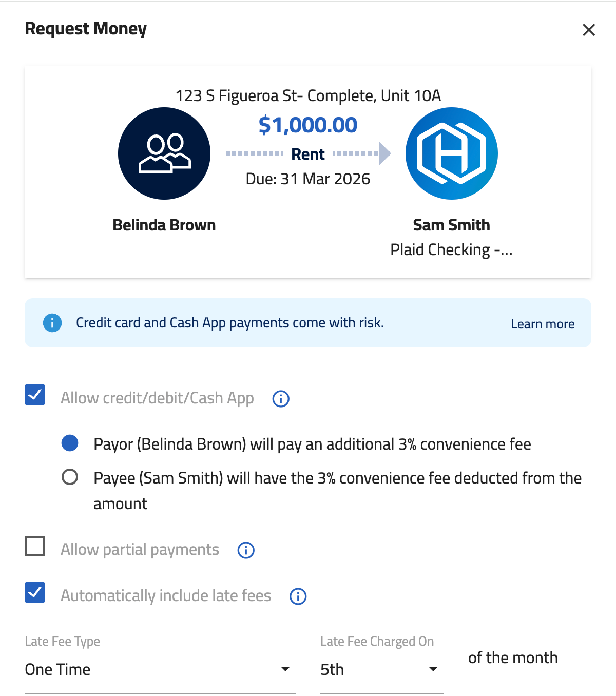
Task: Click the Sam Smith name
Action: click(x=452, y=225)
